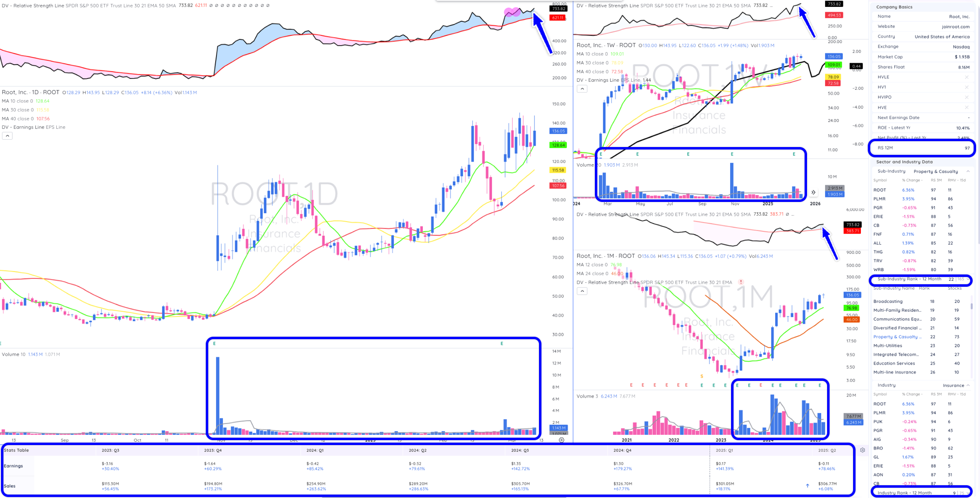Click the scroll-to-latest arrows on weekly chart
Image resolution: width=980 pixels, height=498 pixels.
point(813,192)
